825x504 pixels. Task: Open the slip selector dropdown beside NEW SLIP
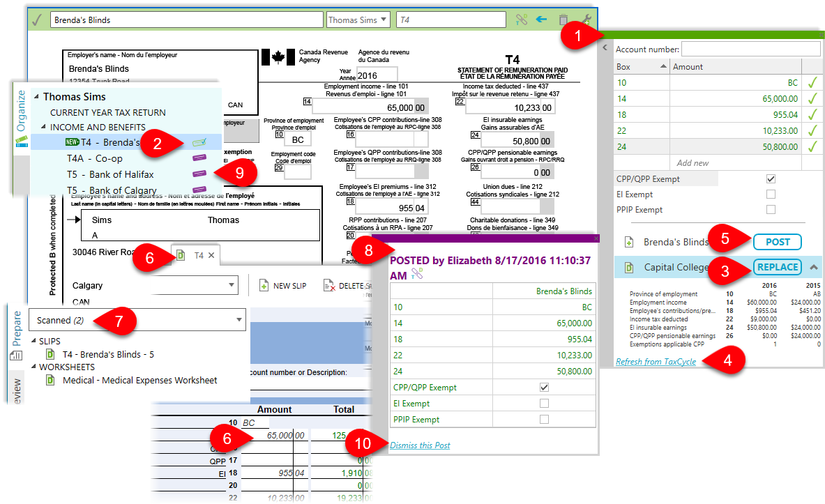[231, 285]
